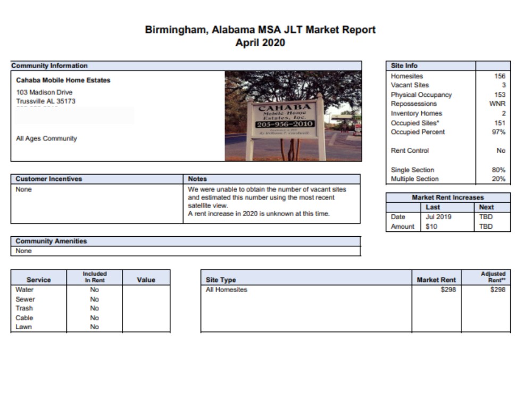Select the 'None' entry under Community Amenities
The height and width of the screenshot is (399, 532).
click(23, 251)
